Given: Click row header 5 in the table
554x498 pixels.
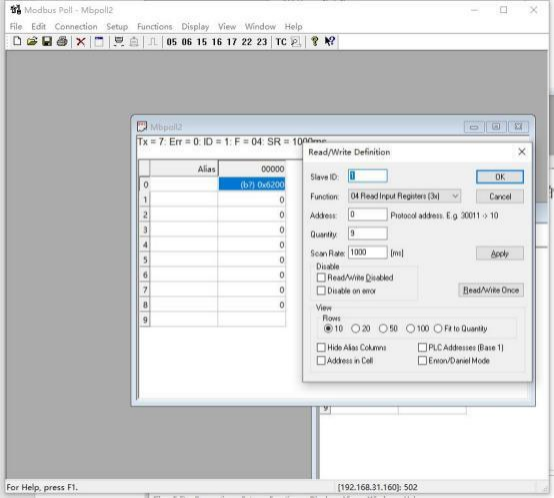Looking at the screenshot, I should click(145, 260).
